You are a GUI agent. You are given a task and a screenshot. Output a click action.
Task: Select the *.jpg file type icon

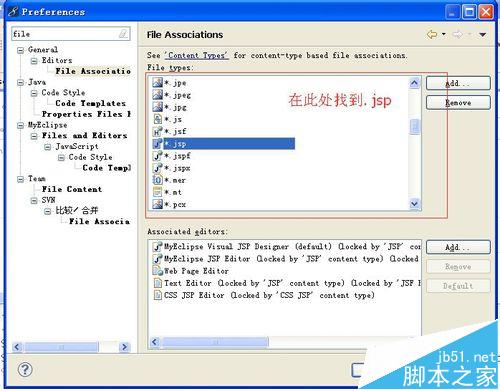[x=157, y=107]
